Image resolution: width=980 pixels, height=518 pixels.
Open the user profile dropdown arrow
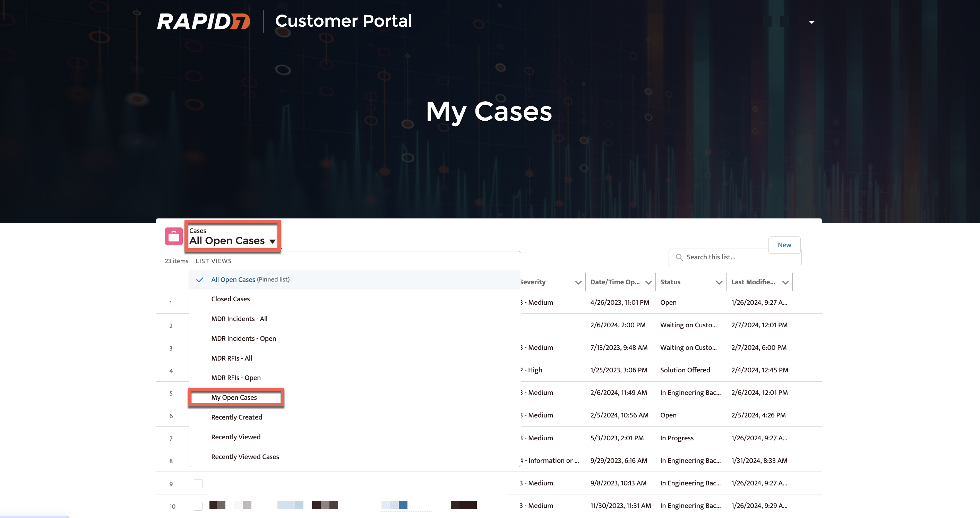click(811, 23)
